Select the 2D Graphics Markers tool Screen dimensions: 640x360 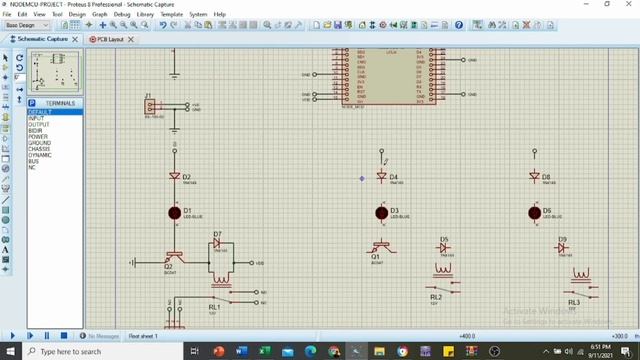tap(5, 269)
